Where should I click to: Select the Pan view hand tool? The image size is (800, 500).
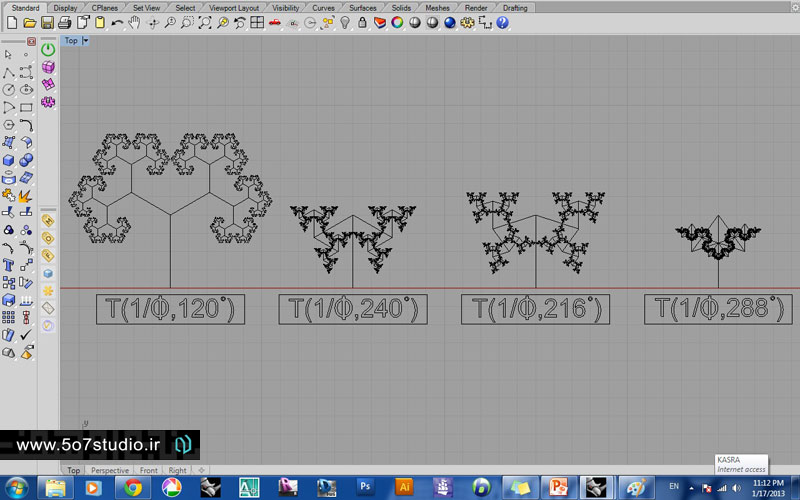tap(134, 22)
